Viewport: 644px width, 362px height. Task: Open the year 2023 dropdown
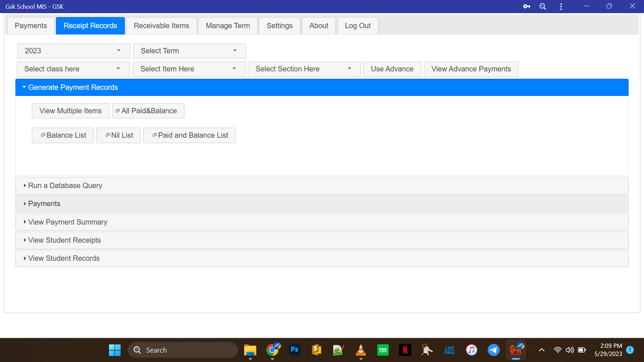(x=73, y=51)
